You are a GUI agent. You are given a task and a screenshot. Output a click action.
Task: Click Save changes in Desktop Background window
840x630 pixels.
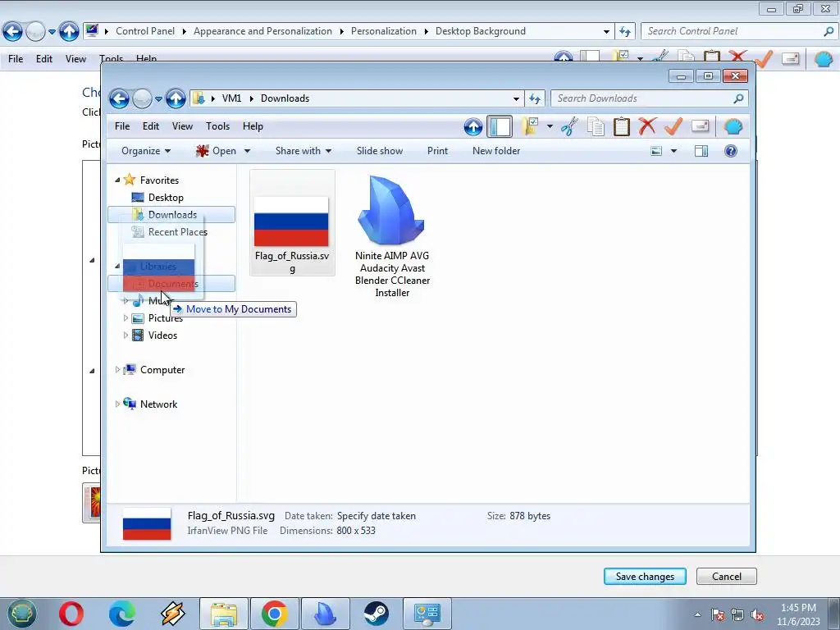645,577
